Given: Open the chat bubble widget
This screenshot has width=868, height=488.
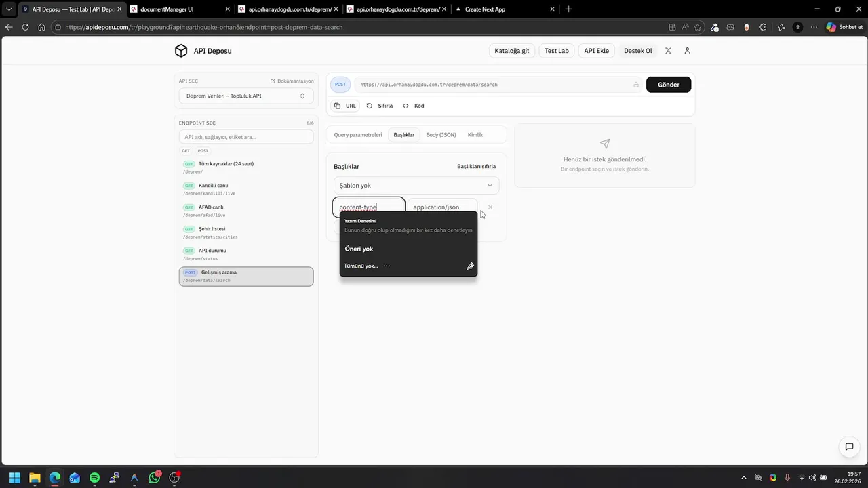Looking at the screenshot, I should pos(848,447).
